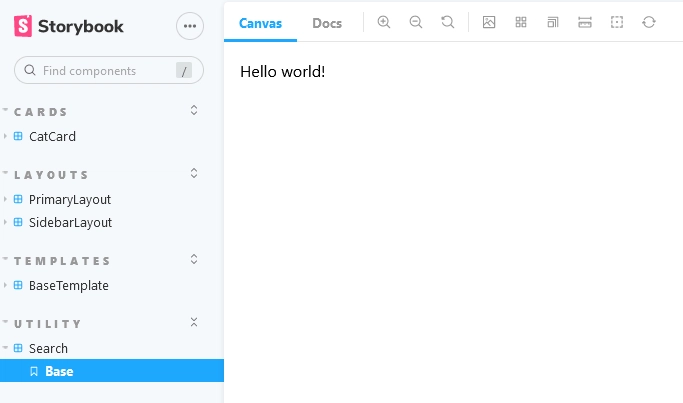Remount the component with refresh icon
The image size is (683, 403).
tap(649, 22)
